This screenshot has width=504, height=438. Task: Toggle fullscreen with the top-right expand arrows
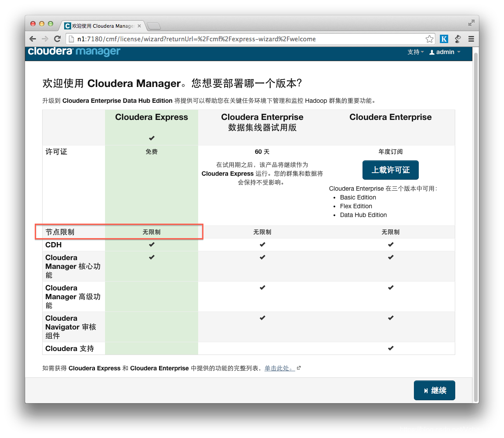click(x=471, y=23)
